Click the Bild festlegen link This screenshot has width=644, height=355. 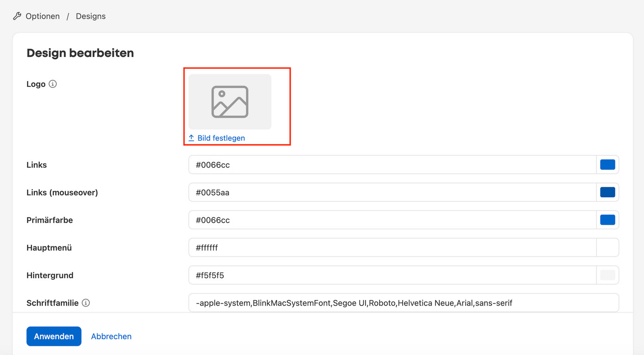[x=221, y=138]
